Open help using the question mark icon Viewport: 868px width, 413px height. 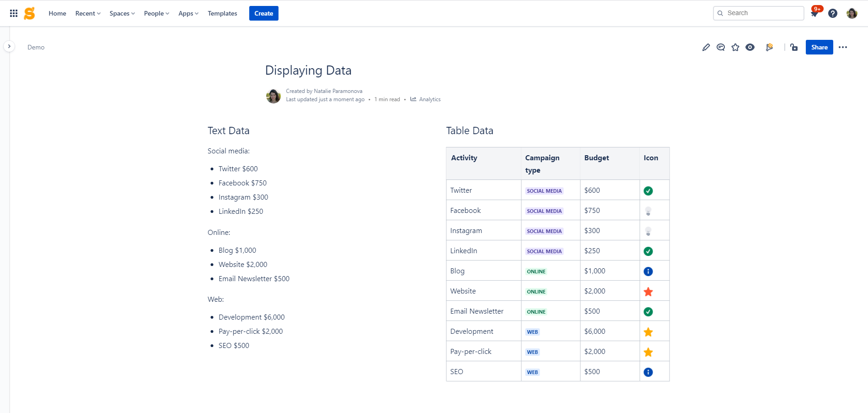833,13
